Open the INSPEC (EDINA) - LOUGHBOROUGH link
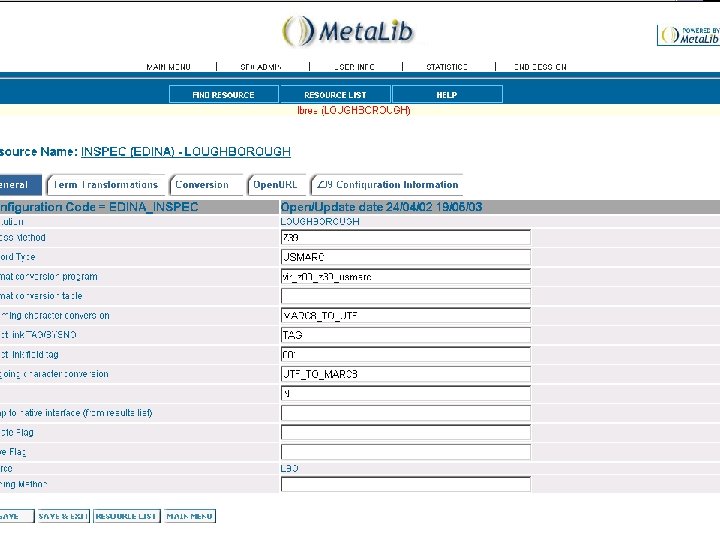This screenshot has width=720, height=540. click(x=186, y=152)
